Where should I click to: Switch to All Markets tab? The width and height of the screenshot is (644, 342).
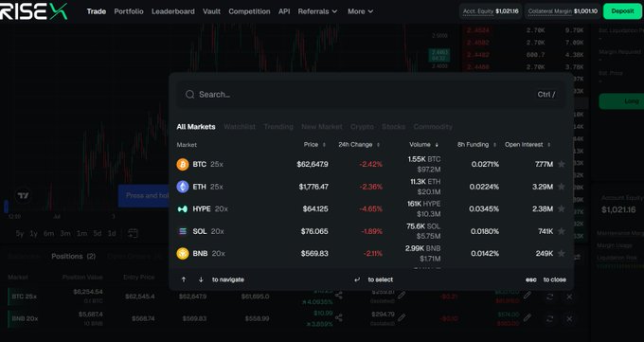pos(196,127)
